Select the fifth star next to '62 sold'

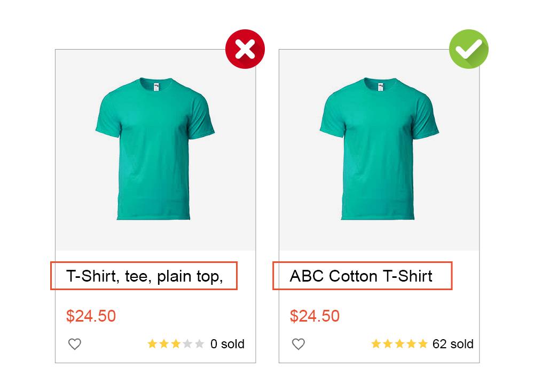pyautogui.click(x=423, y=344)
